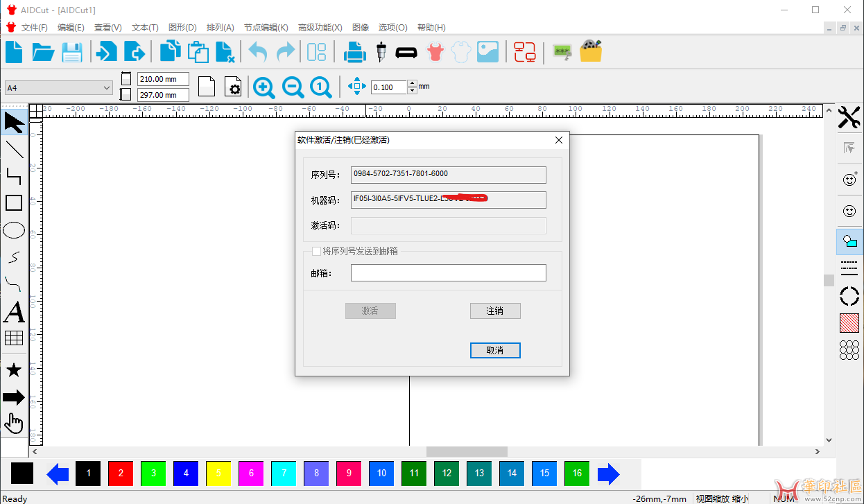Click the horizontal scrollbar thumb

tap(467, 452)
